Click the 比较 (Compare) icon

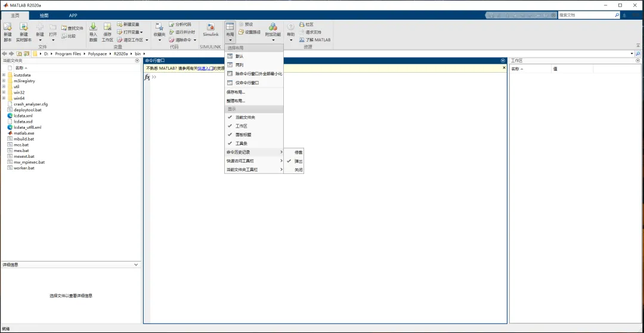[x=64, y=36]
